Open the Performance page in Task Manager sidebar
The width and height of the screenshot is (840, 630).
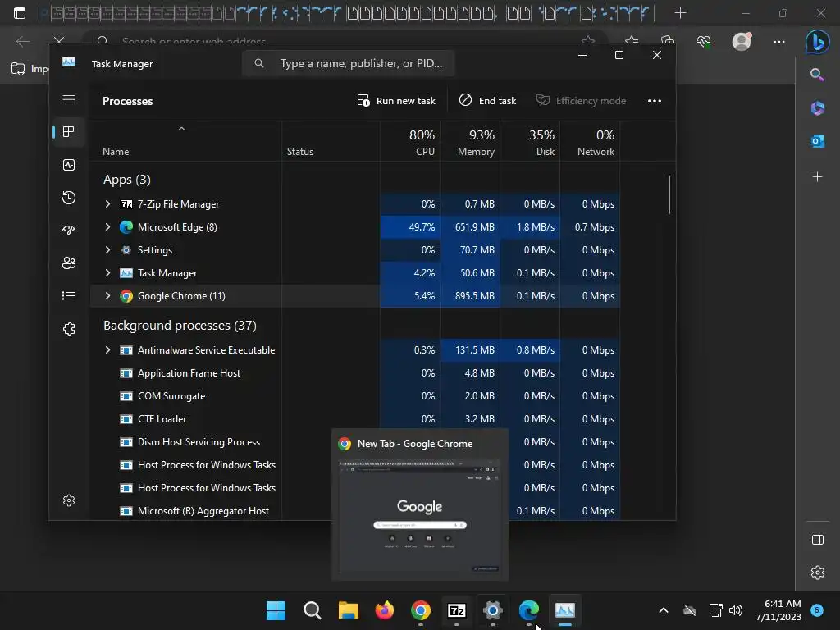tap(69, 165)
